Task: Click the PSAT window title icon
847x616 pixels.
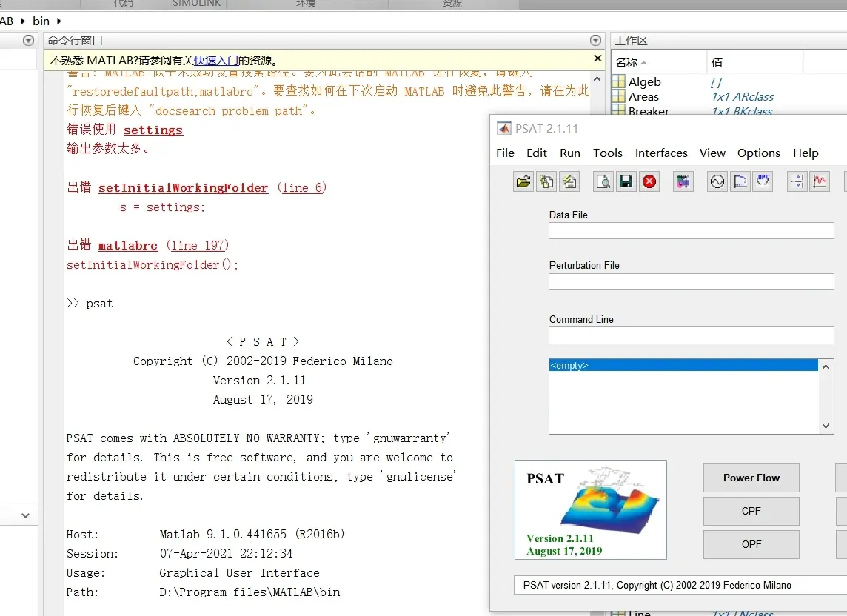Action: pyautogui.click(x=504, y=129)
